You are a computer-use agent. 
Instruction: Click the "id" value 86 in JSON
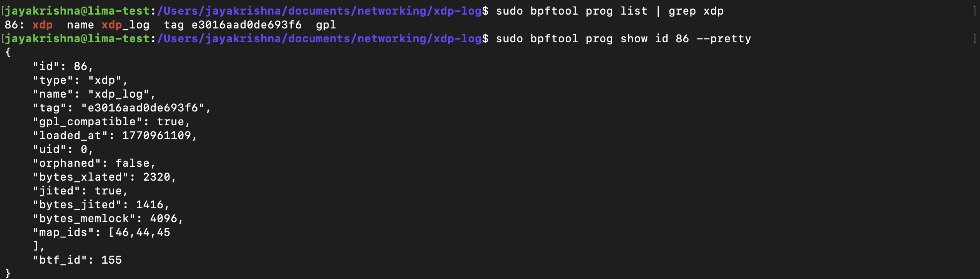(81, 66)
